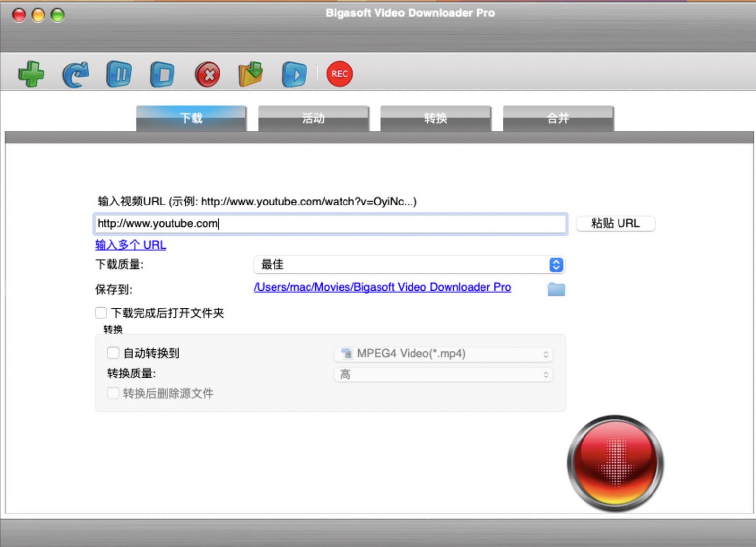Image resolution: width=756 pixels, height=547 pixels.
Task: Click the 下载质量: label
Action: coord(119,265)
